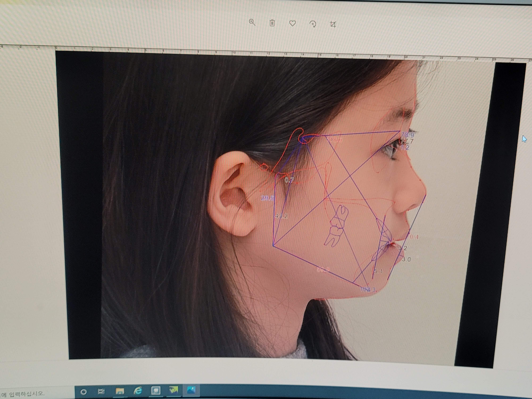Open Task View from the taskbar
532x399 pixels.
click(x=101, y=391)
